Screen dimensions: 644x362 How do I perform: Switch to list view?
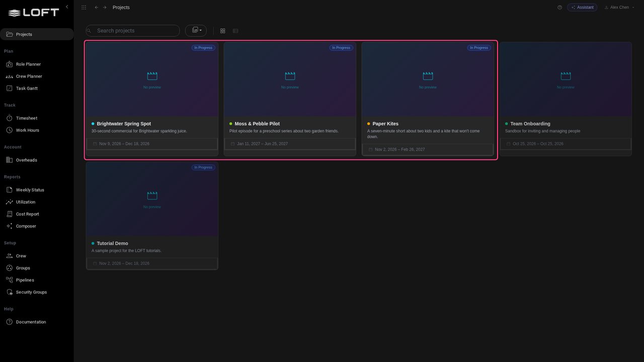click(235, 31)
